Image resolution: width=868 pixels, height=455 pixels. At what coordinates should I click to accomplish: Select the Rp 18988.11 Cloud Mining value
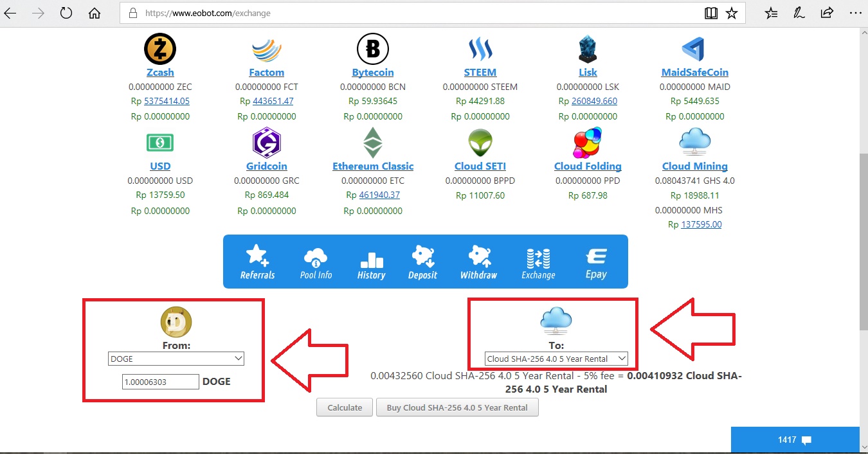(x=694, y=195)
